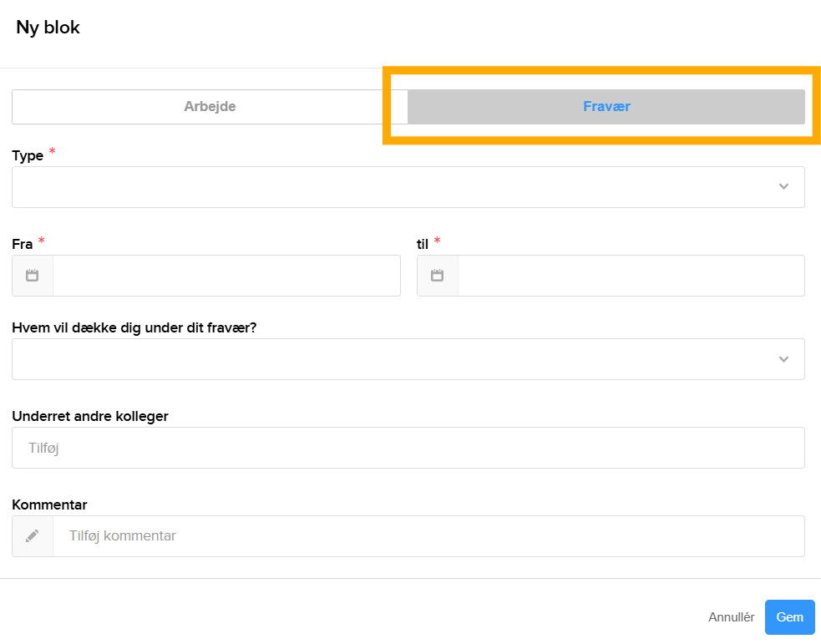Expand the Type dropdown chevron

point(783,187)
